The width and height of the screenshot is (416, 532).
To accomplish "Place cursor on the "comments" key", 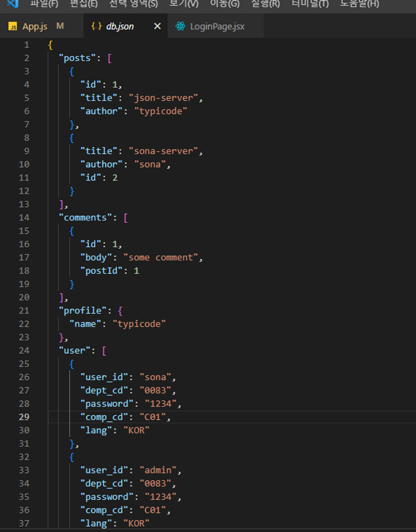I will pos(85,217).
